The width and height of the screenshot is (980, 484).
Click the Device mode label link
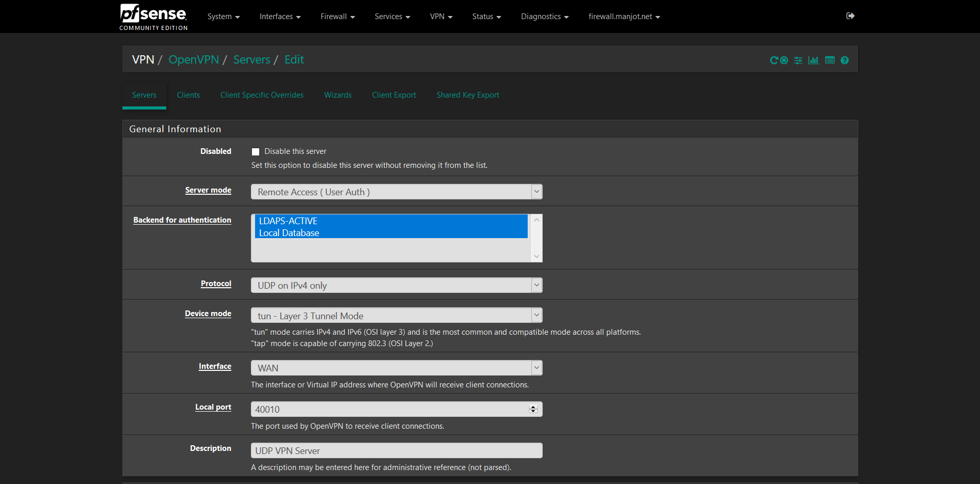208,314
